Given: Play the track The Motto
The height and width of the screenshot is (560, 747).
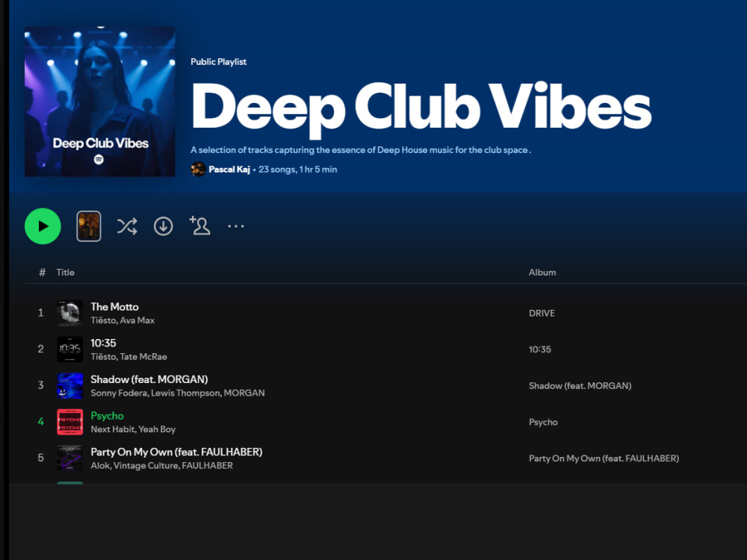Looking at the screenshot, I should pyautogui.click(x=115, y=307).
